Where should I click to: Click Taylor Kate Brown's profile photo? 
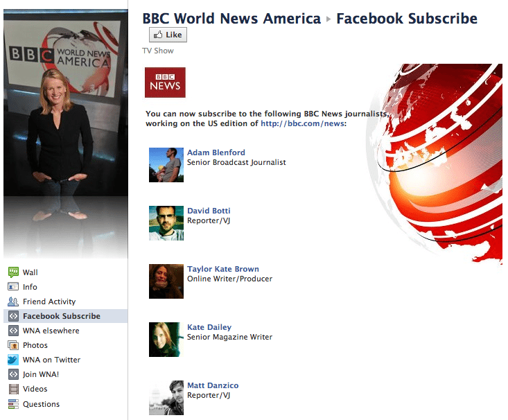click(166, 281)
